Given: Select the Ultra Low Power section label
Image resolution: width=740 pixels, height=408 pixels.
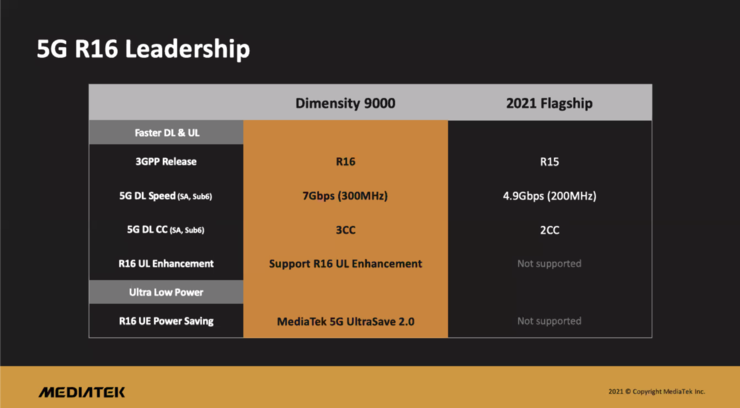Looking at the screenshot, I should click(166, 292).
